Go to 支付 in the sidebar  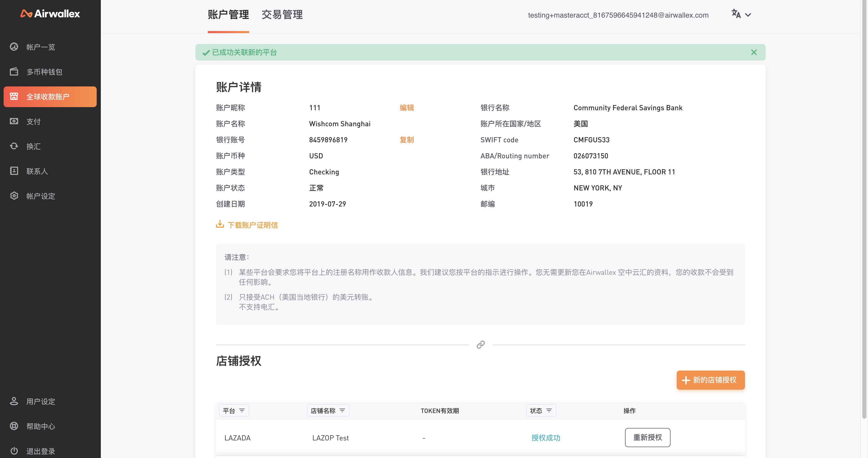tap(50, 121)
